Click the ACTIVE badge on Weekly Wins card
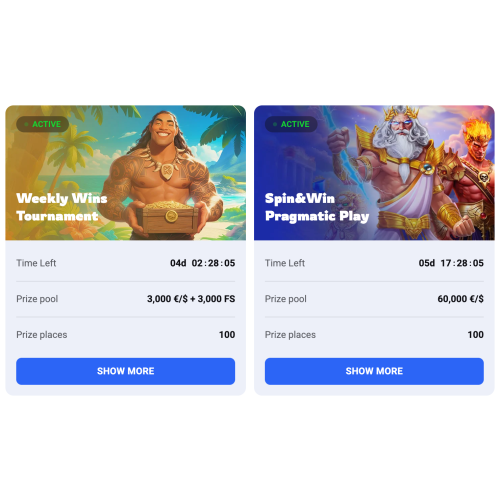Viewport: 500px width, 500px height. [x=42, y=124]
